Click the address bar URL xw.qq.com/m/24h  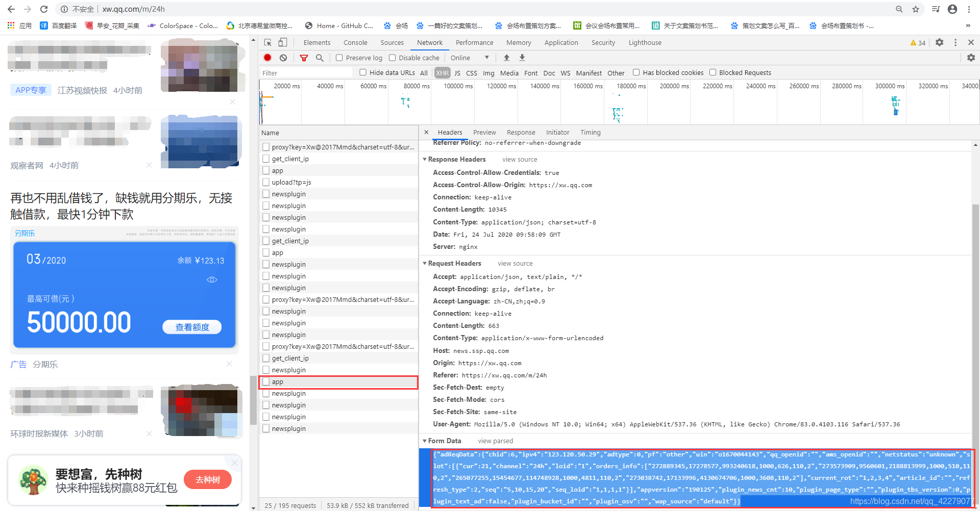coord(133,9)
